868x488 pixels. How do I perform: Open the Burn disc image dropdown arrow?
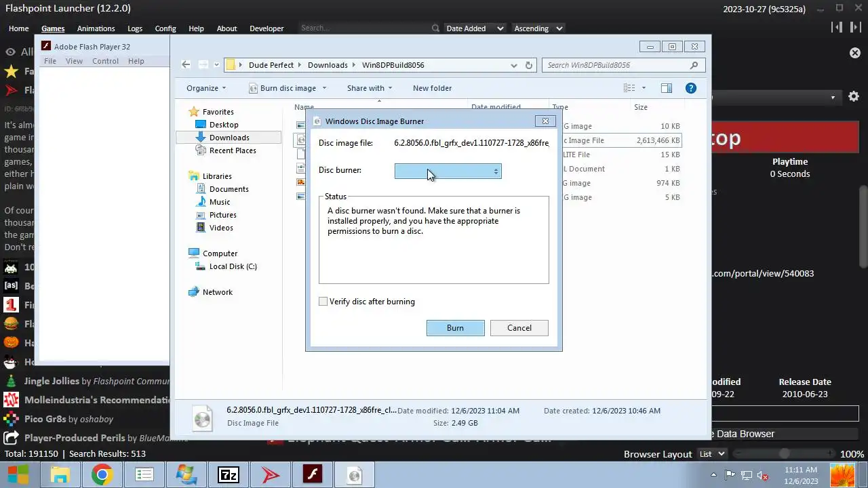(324, 88)
